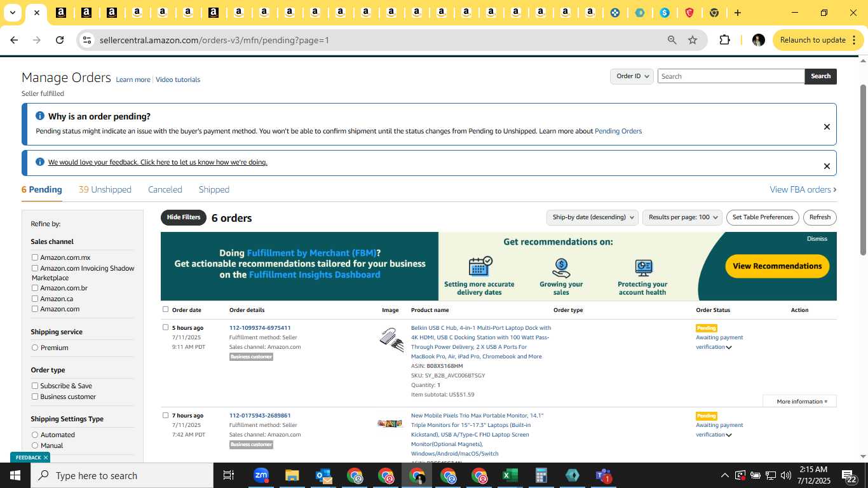Open Windows Task View
Image resolution: width=868 pixels, height=488 pixels.
(229, 475)
